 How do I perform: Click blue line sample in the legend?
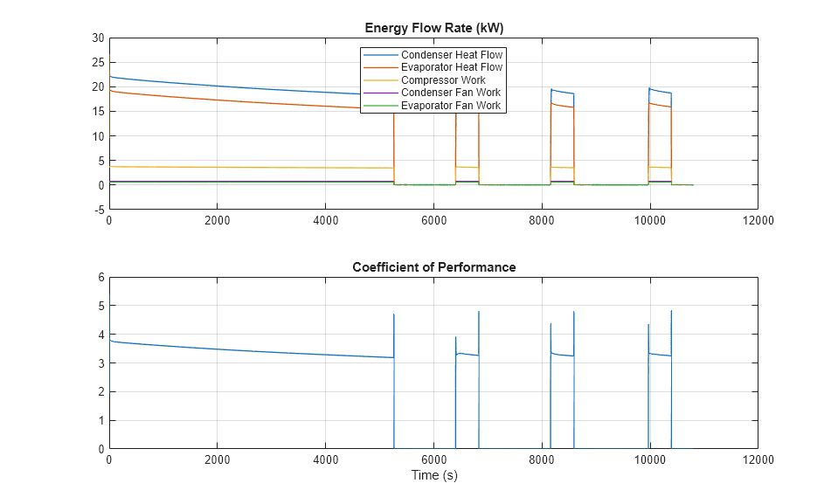tap(381, 54)
